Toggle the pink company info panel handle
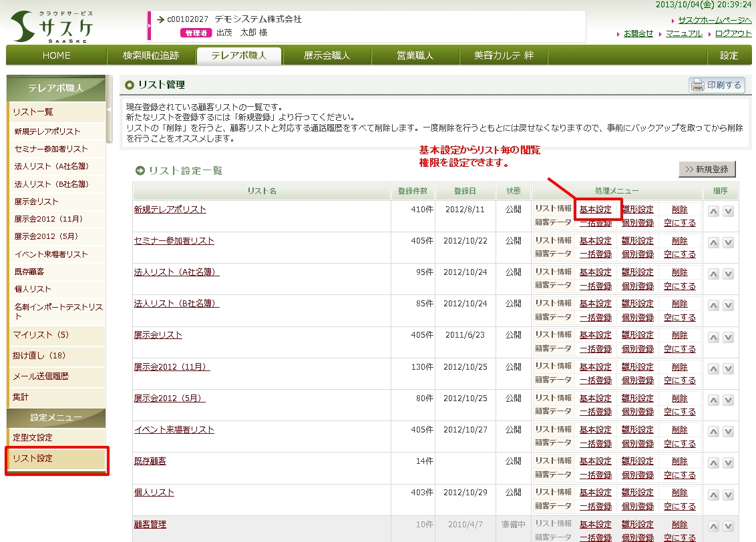756x542 pixels. [x=149, y=26]
